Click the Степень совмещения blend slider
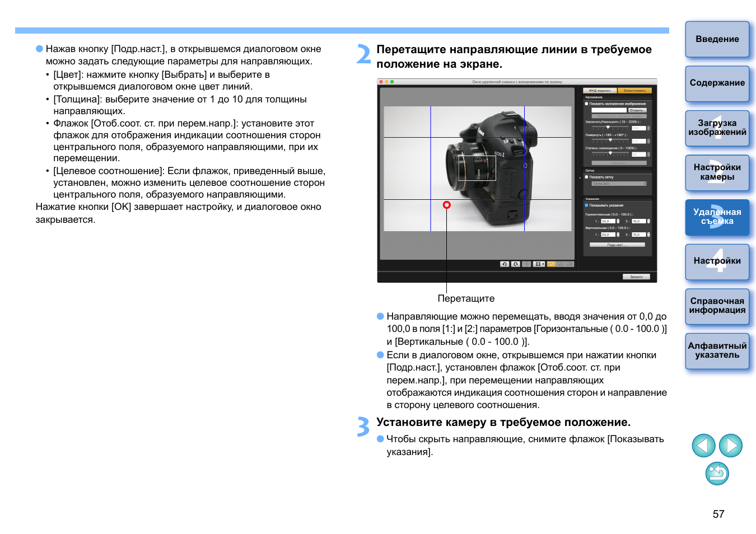Image resolution: width=756 pixels, height=534 pixels. tap(610, 154)
